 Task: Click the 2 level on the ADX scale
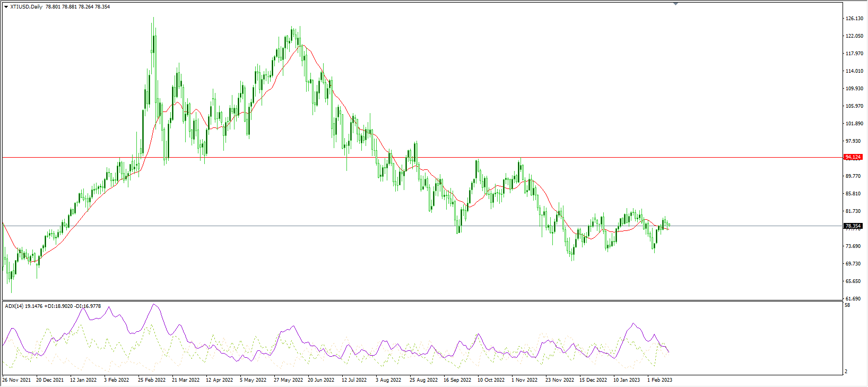(x=847, y=372)
